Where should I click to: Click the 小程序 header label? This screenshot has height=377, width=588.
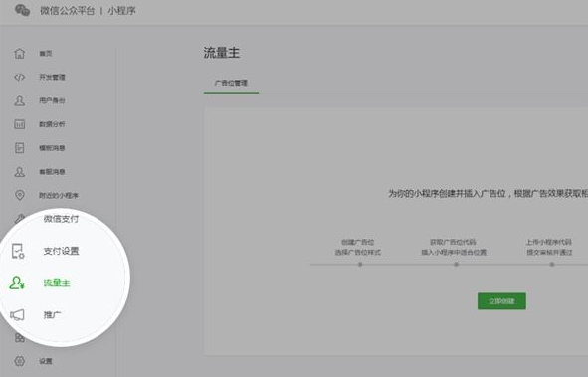tap(121, 11)
